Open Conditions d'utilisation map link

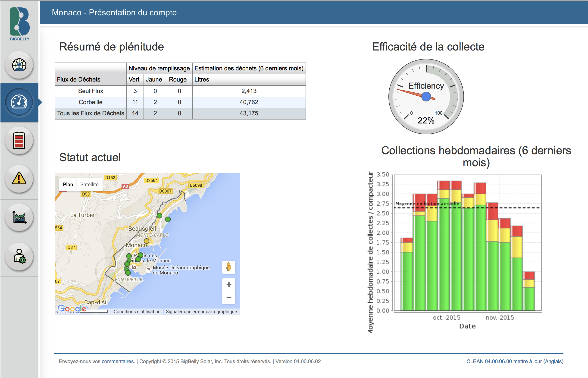(137, 312)
